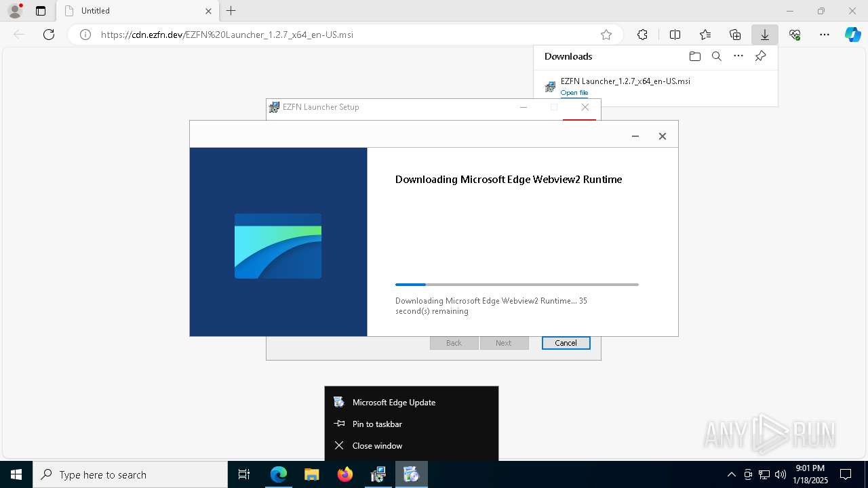
Task: Open the Edge profile icon
Action: [15, 11]
